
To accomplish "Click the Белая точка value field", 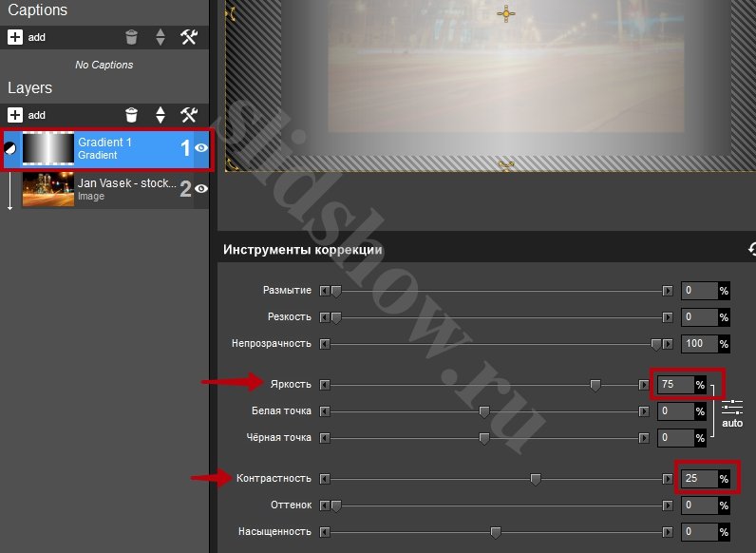I will tap(676, 411).
